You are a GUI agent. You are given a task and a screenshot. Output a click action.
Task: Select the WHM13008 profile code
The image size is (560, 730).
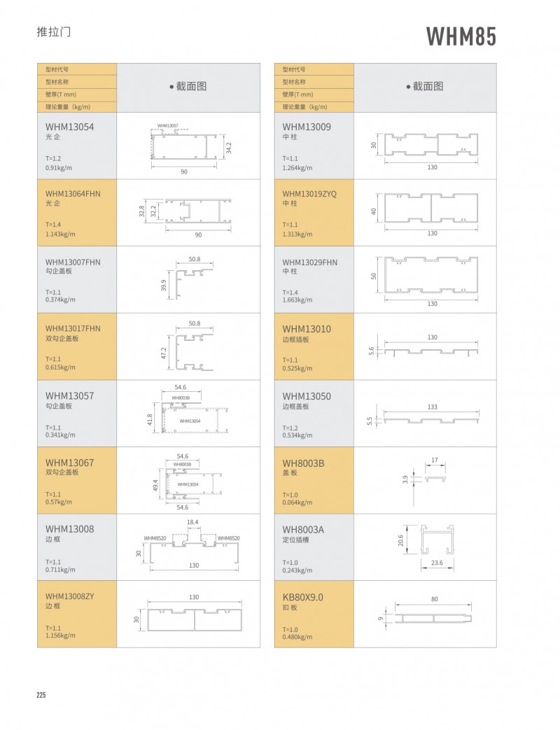(69, 529)
